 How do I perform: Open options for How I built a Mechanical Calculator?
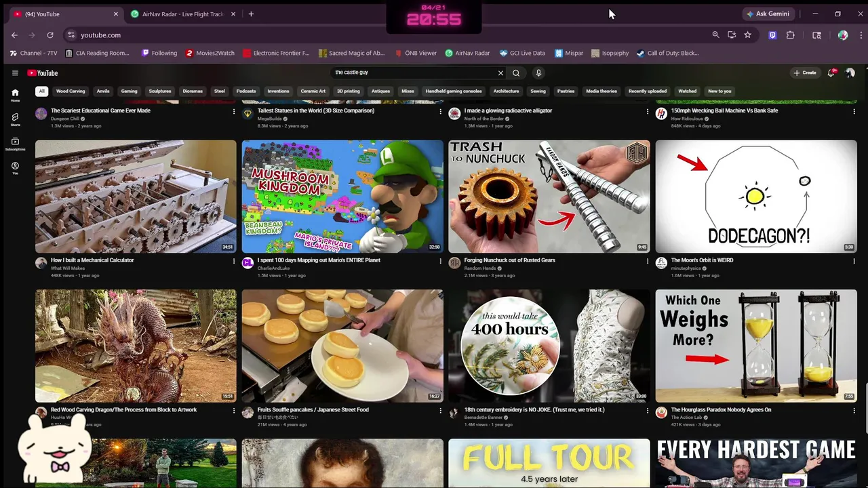234,261
